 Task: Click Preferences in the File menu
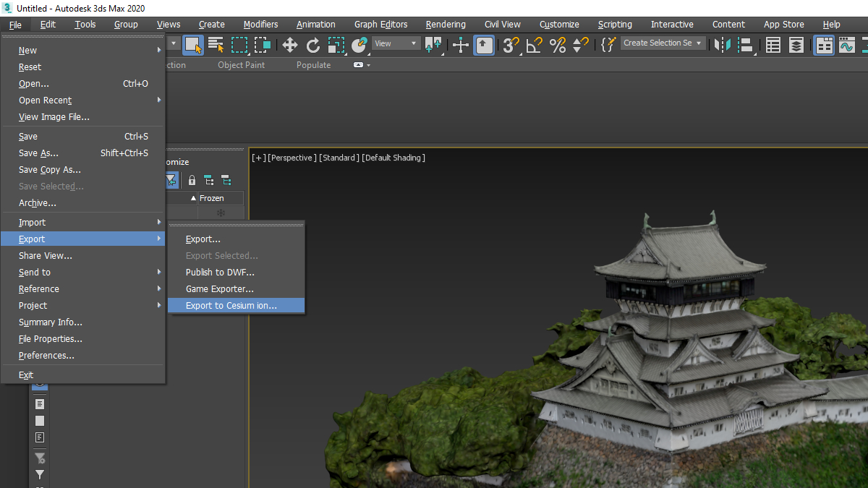(46, 356)
